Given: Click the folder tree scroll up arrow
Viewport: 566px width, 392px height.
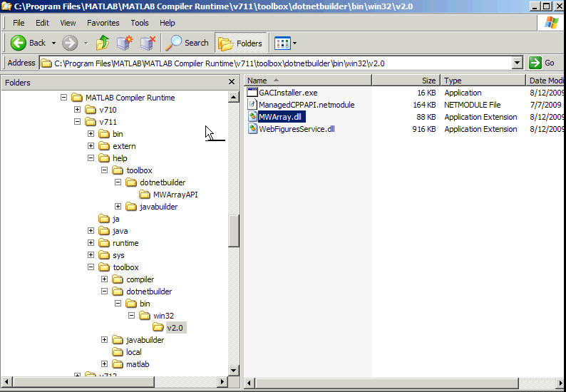Looking at the screenshot, I should click(234, 97).
